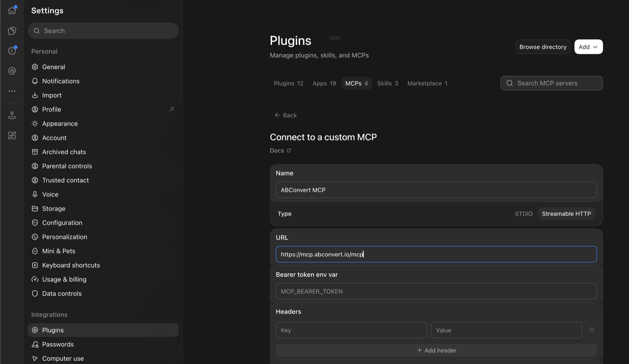Select Import in the settings sidebar

point(103,95)
